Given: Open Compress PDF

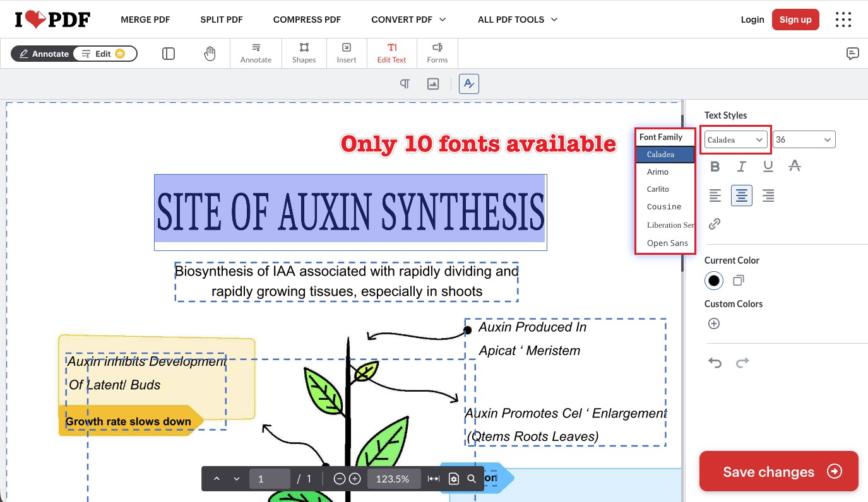Looking at the screenshot, I should point(307,20).
